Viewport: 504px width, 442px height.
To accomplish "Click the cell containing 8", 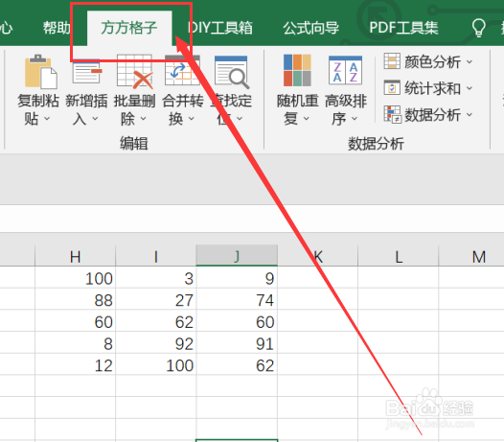I will pos(75,342).
